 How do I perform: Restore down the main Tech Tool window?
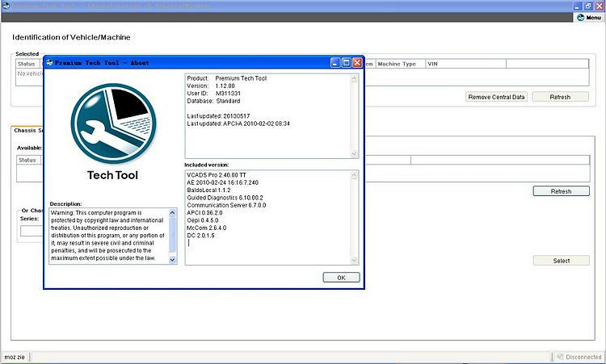click(588, 6)
